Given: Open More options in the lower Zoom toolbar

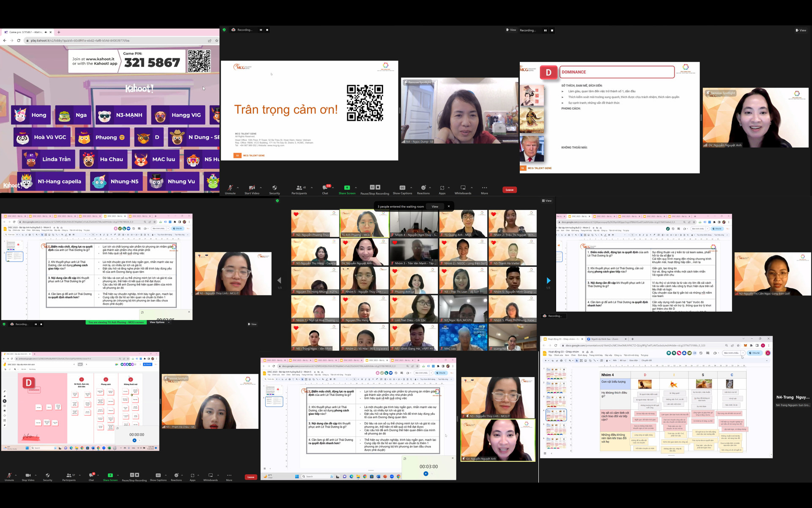Looking at the screenshot, I should [229, 477].
